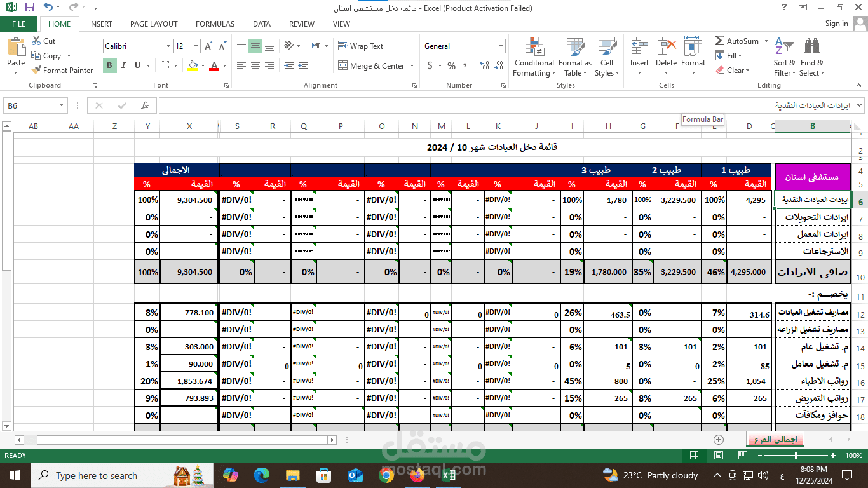868x488 pixels.
Task: Open Cell Styles gallery
Action: point(607,57)
